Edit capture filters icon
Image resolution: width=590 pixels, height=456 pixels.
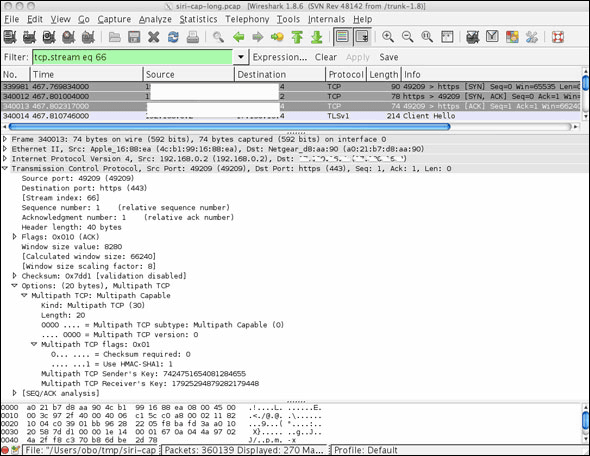473,37
